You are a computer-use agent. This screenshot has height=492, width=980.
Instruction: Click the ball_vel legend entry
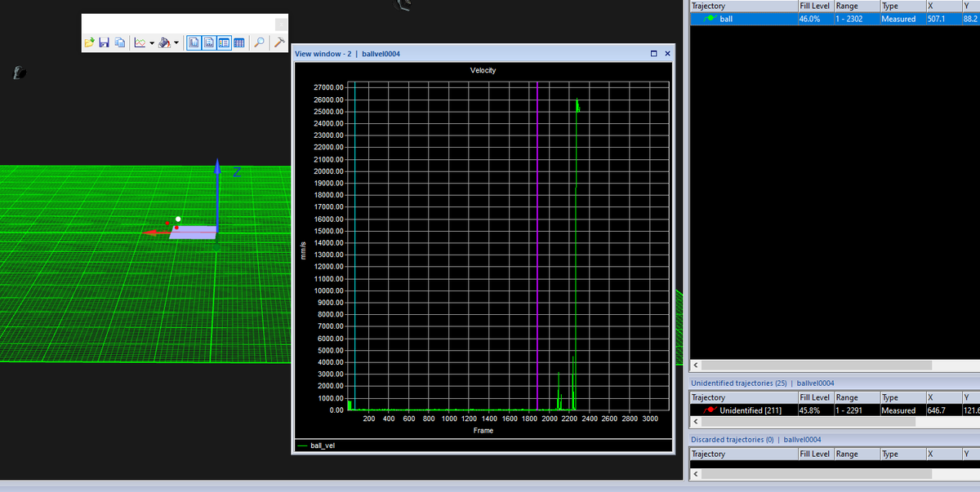click(x=315, y=445)
